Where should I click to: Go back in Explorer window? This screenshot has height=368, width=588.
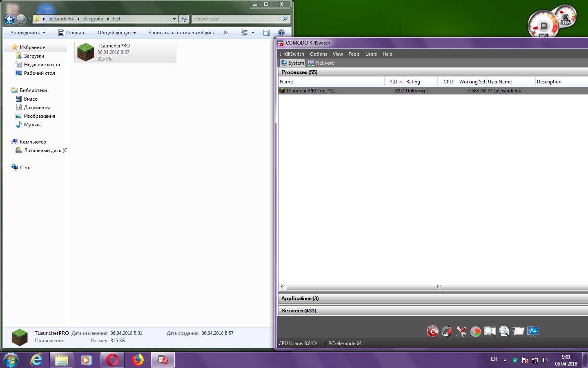[x=9, y=19]
